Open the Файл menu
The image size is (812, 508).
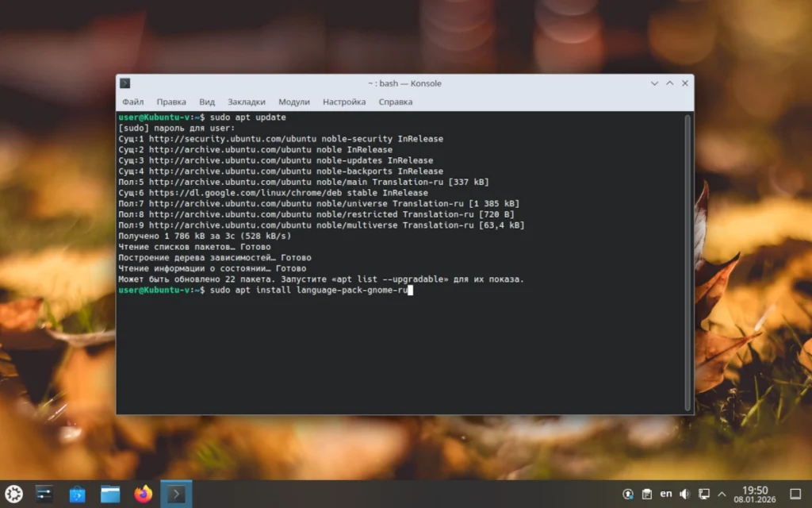coord(133,102)
